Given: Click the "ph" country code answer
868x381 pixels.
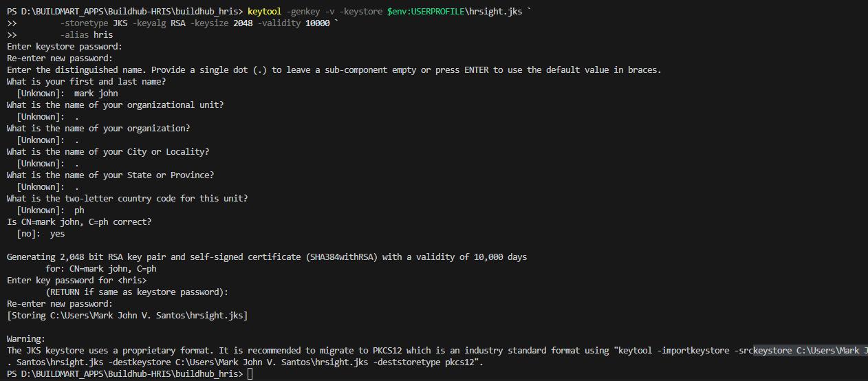Looking at the screenshot, I should pos(79,210).
